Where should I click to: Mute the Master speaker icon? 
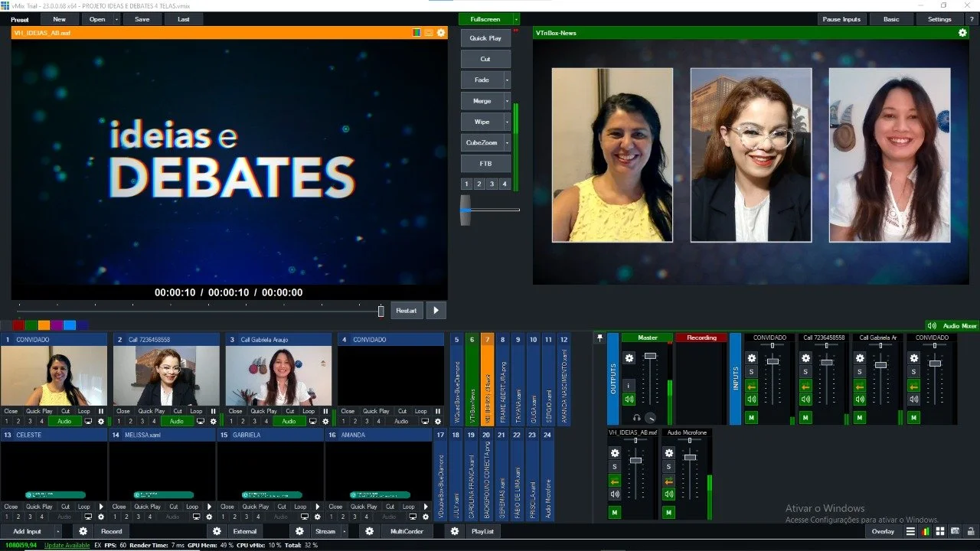[x=629, y=399]
